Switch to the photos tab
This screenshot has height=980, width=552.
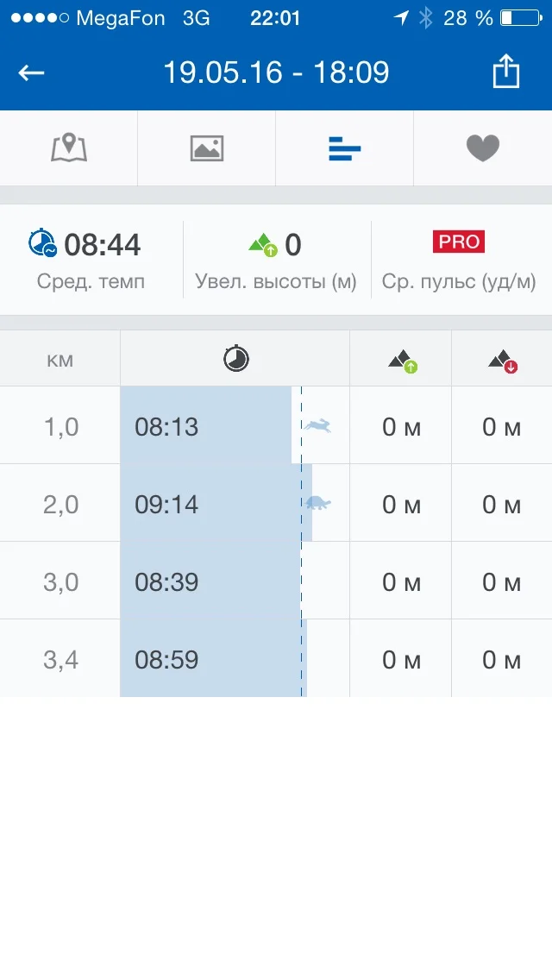click(207, 148)
